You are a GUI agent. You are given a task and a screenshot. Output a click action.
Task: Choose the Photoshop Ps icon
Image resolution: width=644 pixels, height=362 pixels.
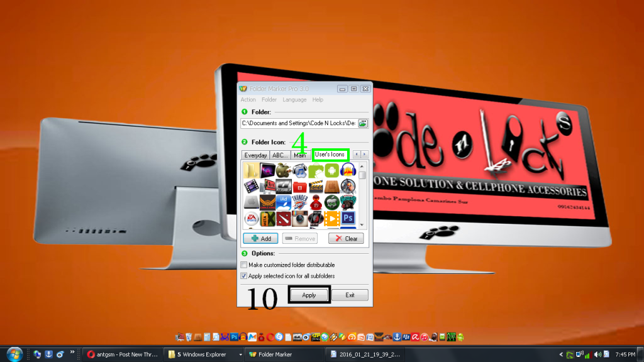pyautogui.click(x=348, y=219)
